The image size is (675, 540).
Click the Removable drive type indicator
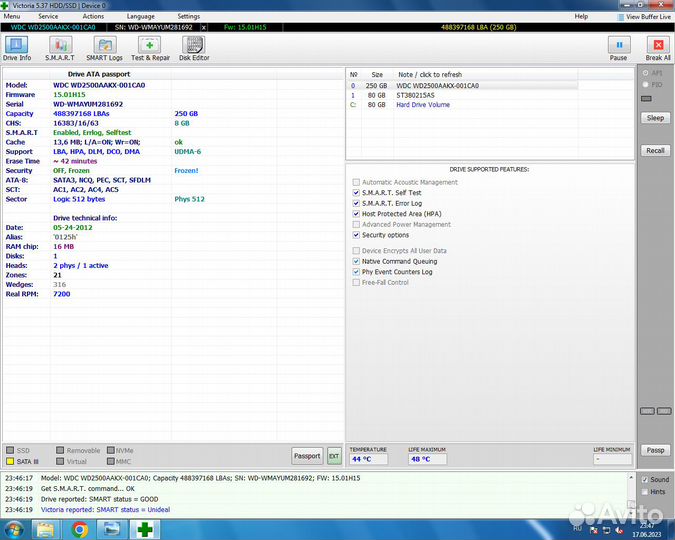tap(60, 450)
